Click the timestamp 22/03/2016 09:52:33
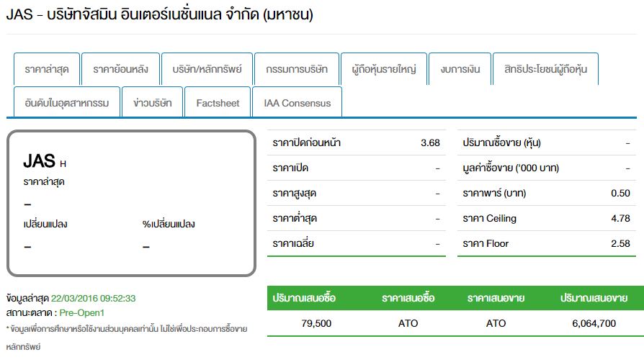The height and width of the screenshot is (362, 644). point(93,299)
